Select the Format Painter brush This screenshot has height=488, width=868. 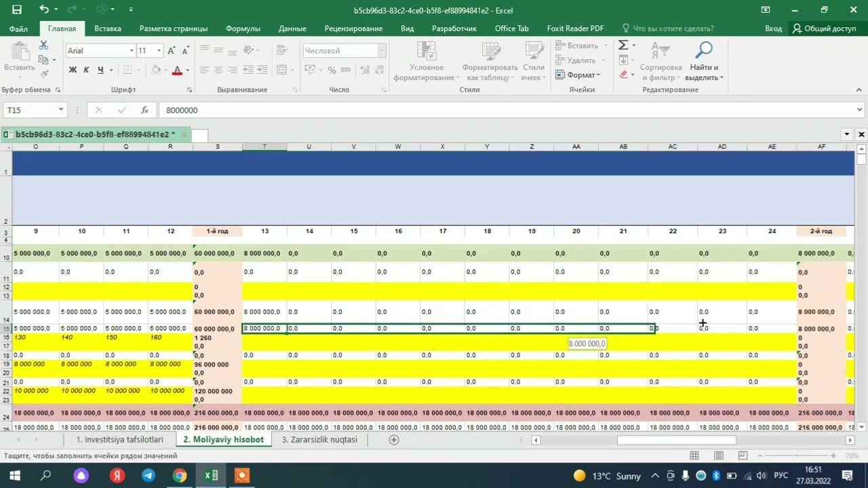[43, 74]
